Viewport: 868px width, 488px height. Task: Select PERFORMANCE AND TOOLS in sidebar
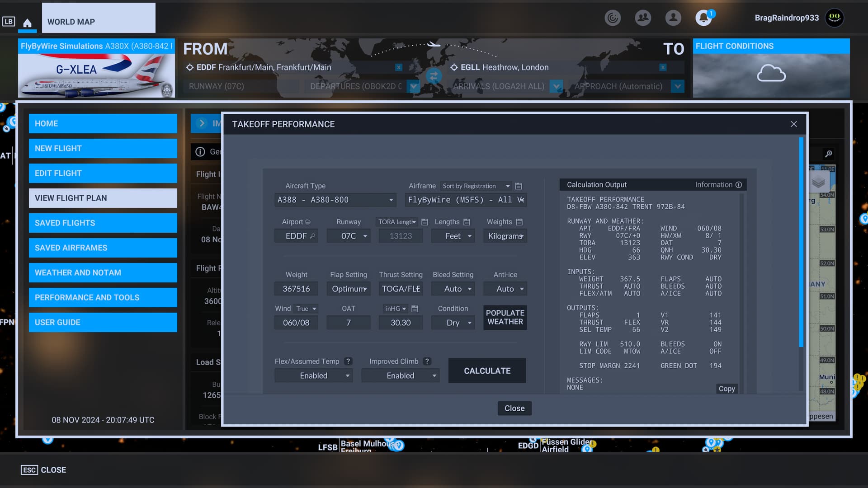[103, 297]
